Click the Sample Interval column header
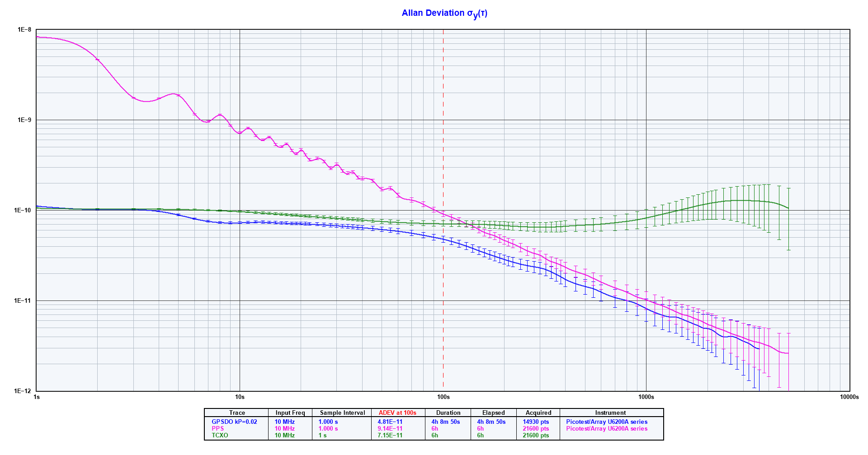Image resolution: width=868 pixels, height=455 pixels. (342, 413)
